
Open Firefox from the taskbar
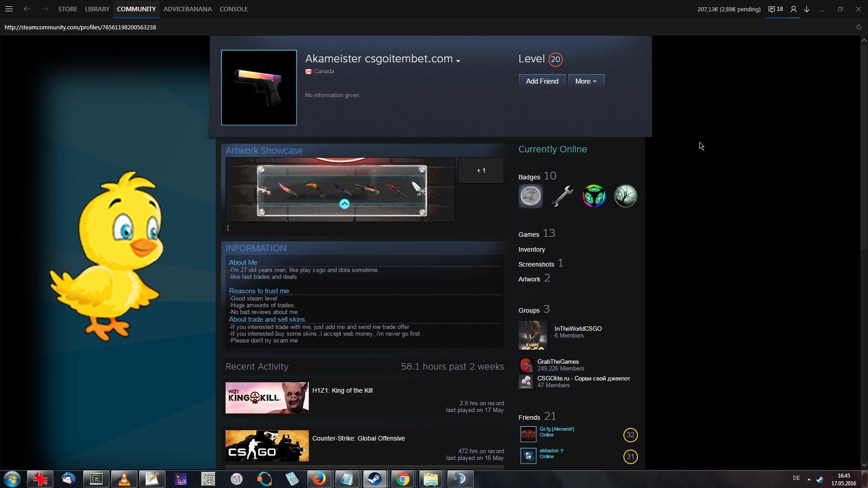point(319,479)
